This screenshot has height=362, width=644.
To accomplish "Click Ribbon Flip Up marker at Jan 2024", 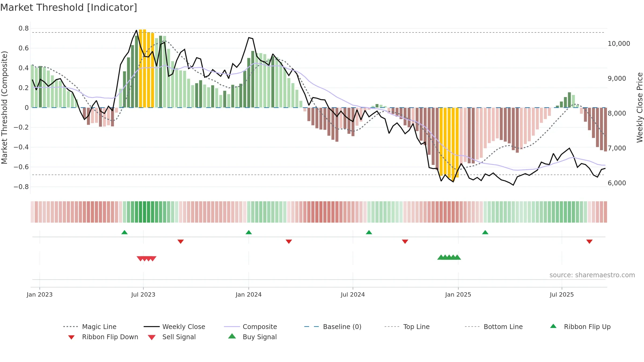I will [x=249, y=232].
